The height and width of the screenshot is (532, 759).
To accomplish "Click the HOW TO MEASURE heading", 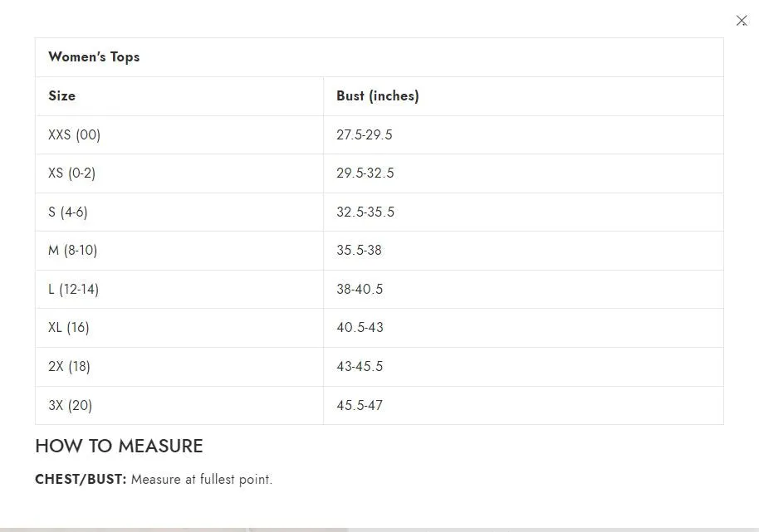I will (x=119, y=446).
